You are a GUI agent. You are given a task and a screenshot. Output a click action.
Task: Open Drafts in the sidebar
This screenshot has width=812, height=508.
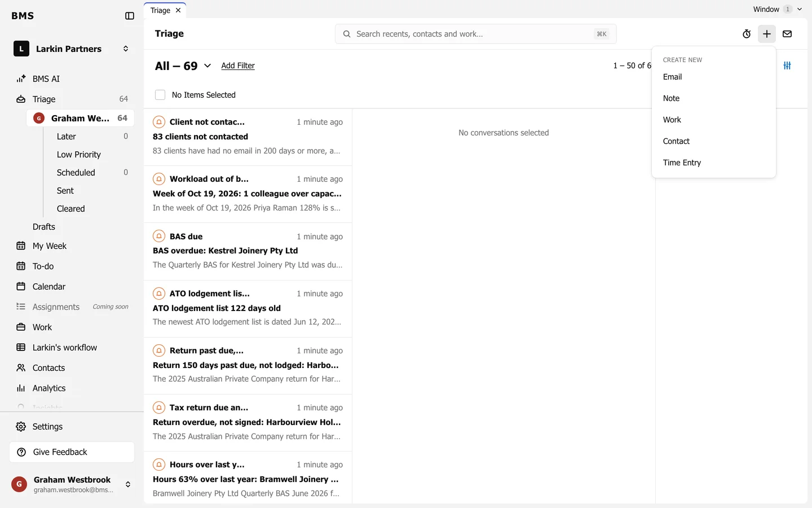click(x=72, y=227)
